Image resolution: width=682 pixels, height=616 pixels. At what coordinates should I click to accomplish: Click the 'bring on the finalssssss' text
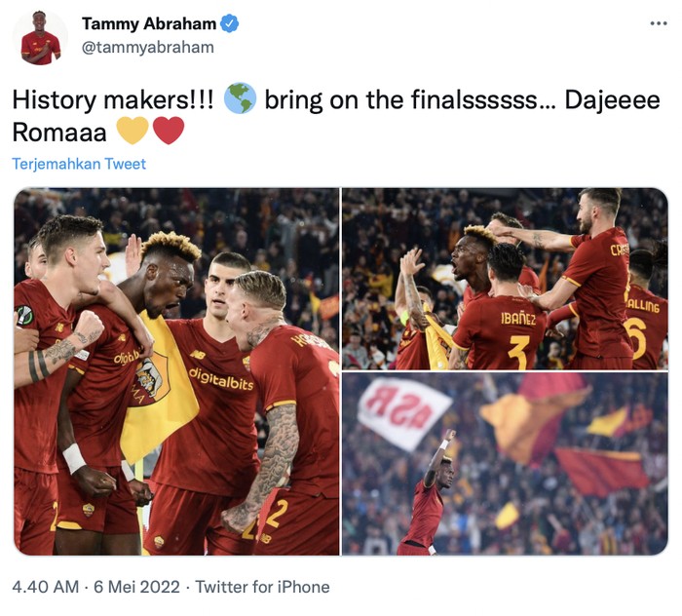tap(401, 99)
